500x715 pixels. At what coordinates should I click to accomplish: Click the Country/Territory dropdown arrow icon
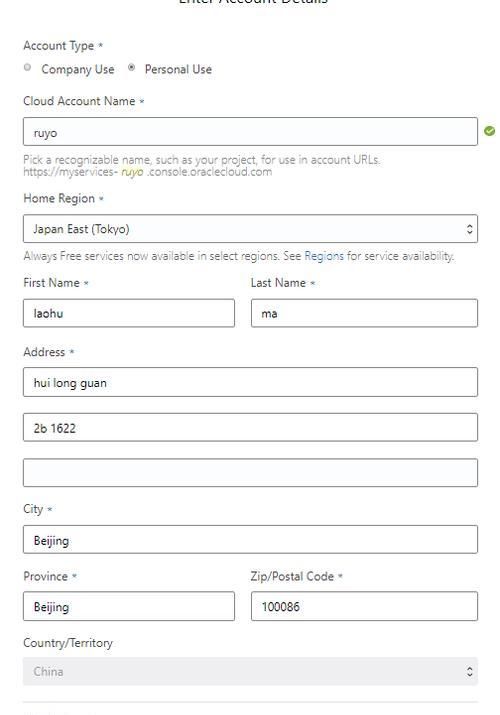[469, 671]
